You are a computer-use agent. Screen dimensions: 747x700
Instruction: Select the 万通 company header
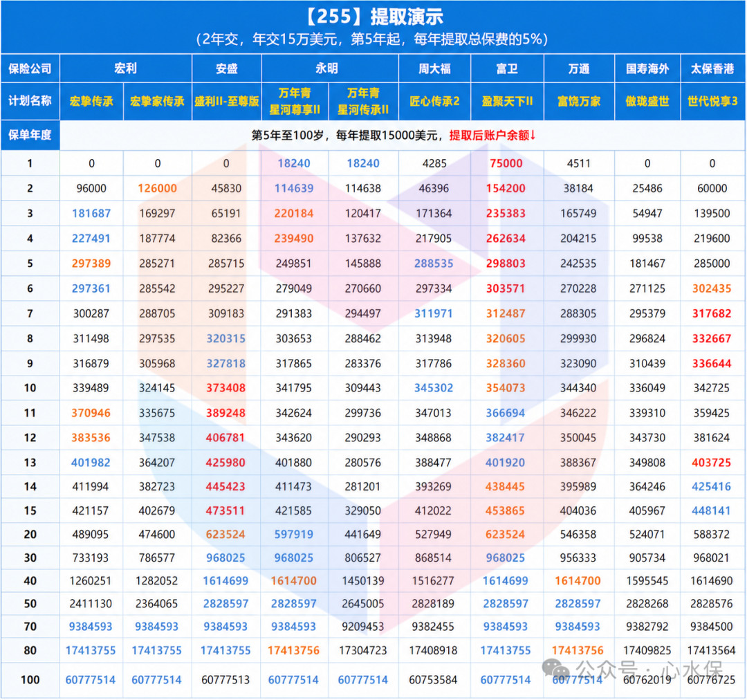click(x=579, y=68)
